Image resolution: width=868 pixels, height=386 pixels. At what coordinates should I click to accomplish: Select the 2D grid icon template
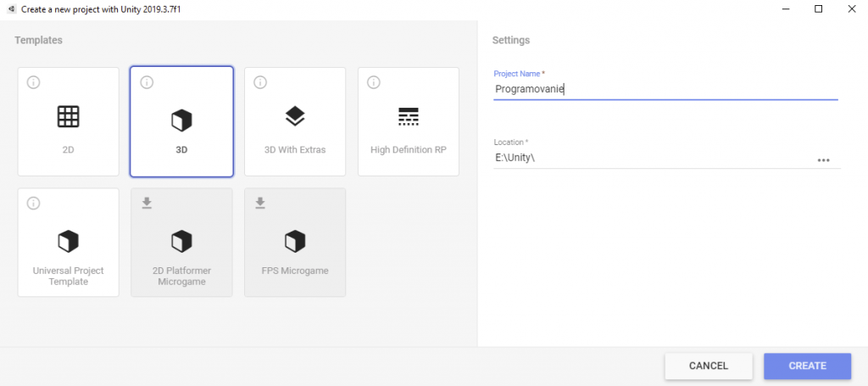tap(68, 116)
